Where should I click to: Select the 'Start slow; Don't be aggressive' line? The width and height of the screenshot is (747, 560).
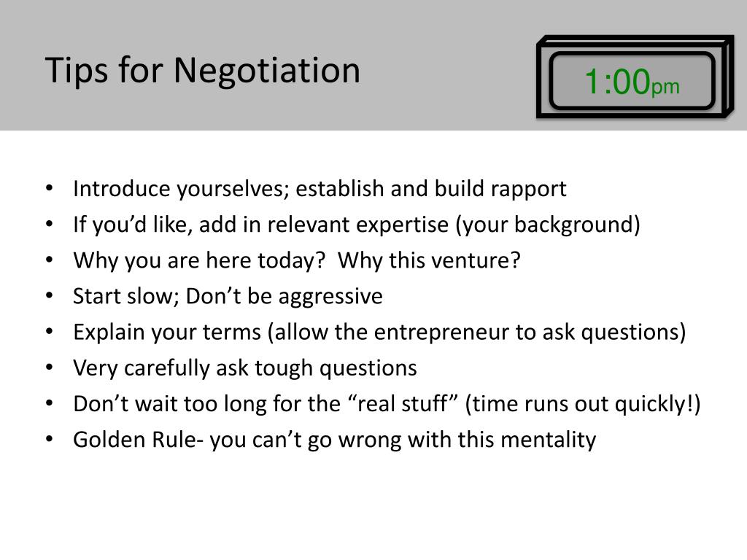[228, 297]
